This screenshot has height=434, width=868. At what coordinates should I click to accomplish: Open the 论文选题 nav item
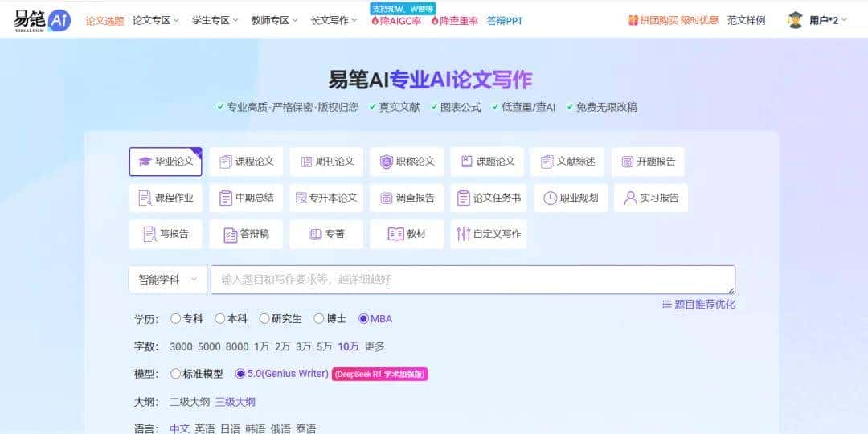coord(104,20)
